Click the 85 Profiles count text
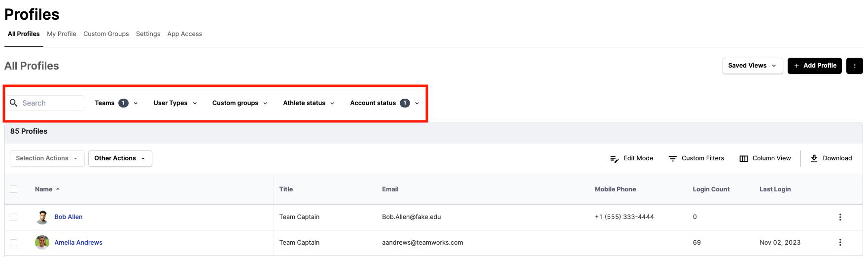The image size is (868, 257). (29, 131)
